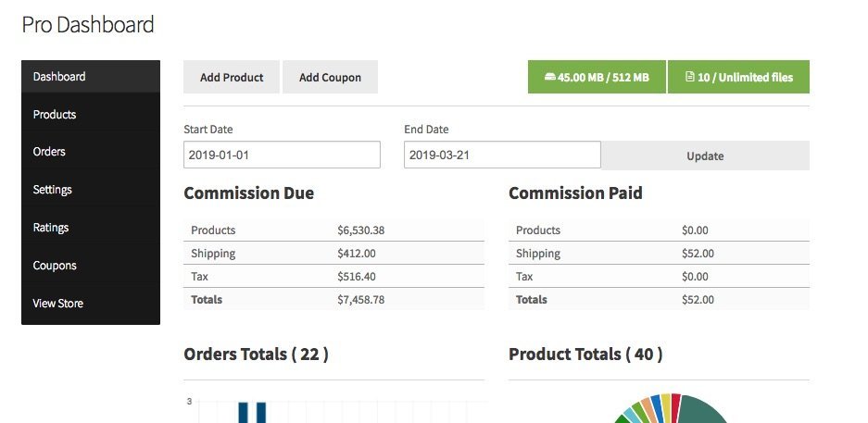This screenshot has height=423, width=868.
Task: Click the Totals row label under Commission Due
Action: (207, 300)
